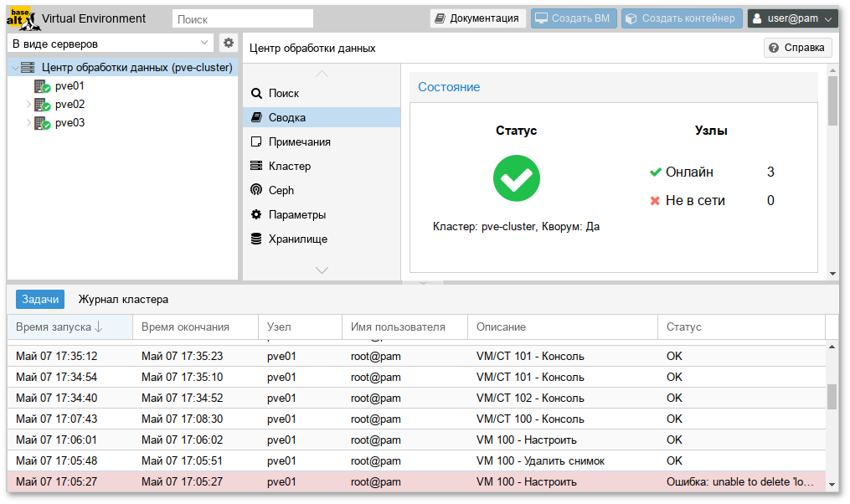Open the 'В виде серверов' view dropdown

tap(111, 43)
